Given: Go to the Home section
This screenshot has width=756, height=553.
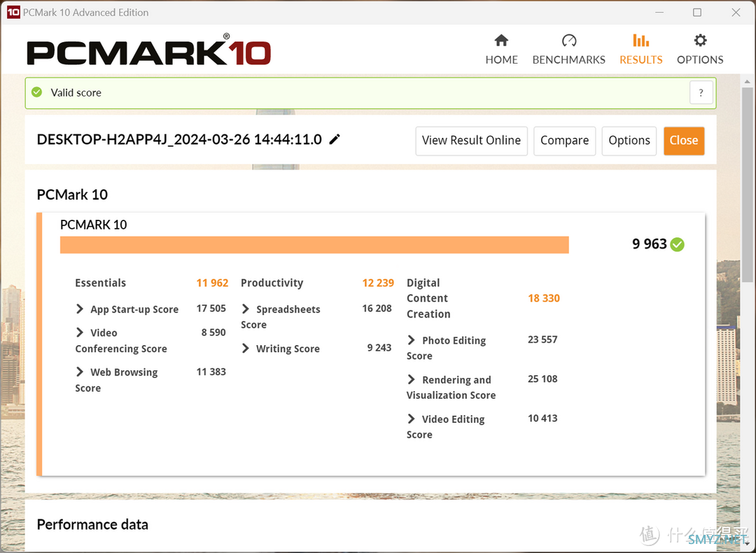Looking at the screenshot, I should (x=501, y=49).
